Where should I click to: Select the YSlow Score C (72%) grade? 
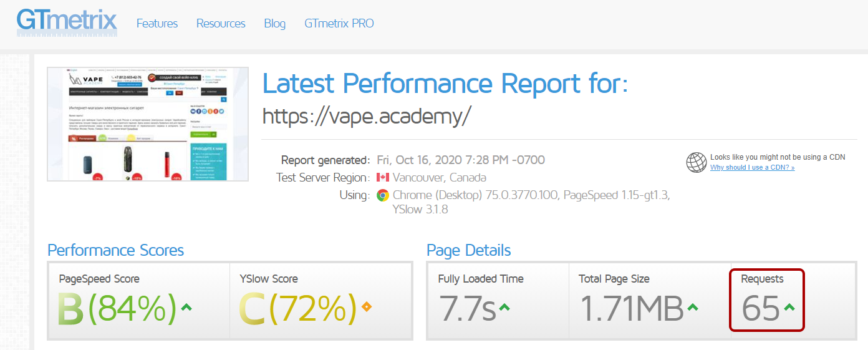(297, 308)
